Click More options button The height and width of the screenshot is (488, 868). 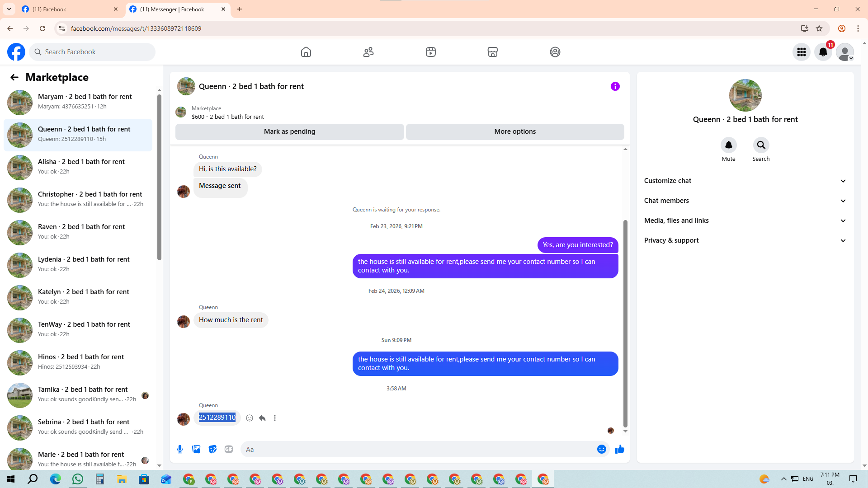coord(515,131)
